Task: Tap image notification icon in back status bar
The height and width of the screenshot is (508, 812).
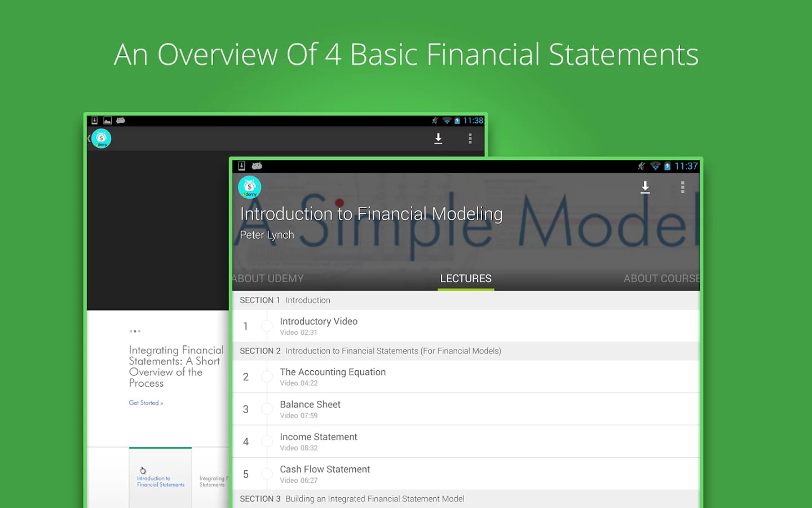Action: (107, 121)
